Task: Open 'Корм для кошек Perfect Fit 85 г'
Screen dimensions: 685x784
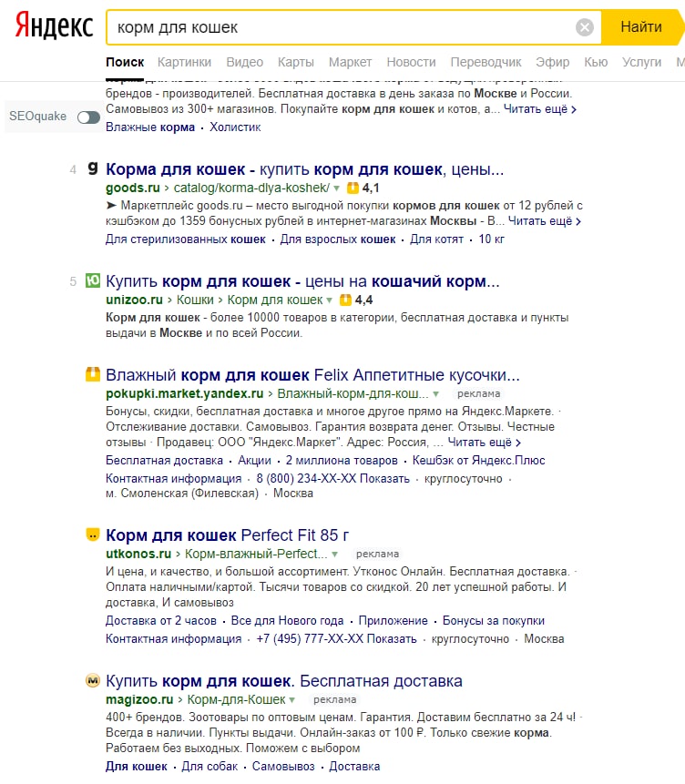Action: [x=227, y=535]
